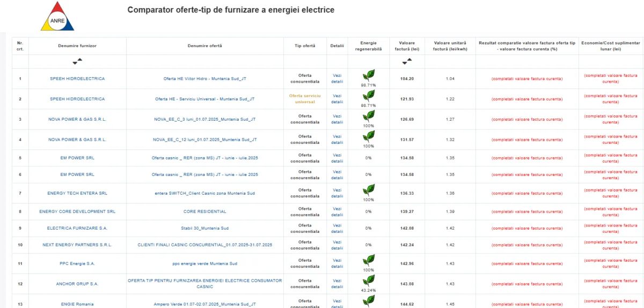Open OFERTA TIP PENTRU FURNIZAREA ENERGIEI offer link
The height and width of the screenshot is (308, 644).
click(x=205, y=283)
